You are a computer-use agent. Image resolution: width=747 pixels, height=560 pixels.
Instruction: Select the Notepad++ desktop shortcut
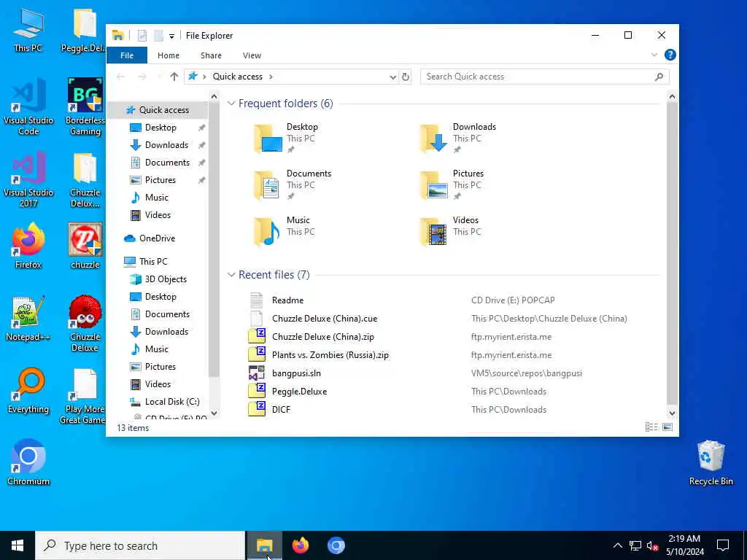[x=28, y=319]
